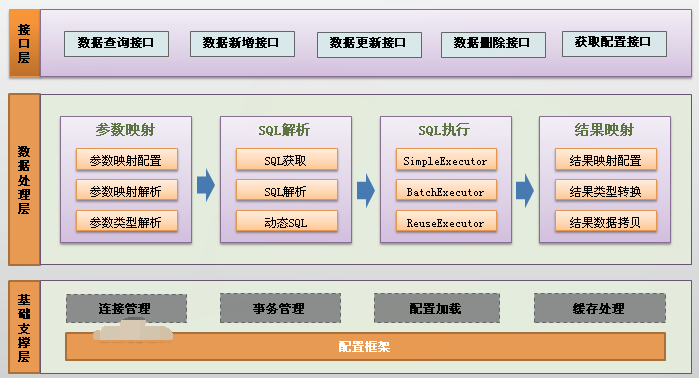
Task: Select the ReuseExecutor box
Action: [446, 221]
